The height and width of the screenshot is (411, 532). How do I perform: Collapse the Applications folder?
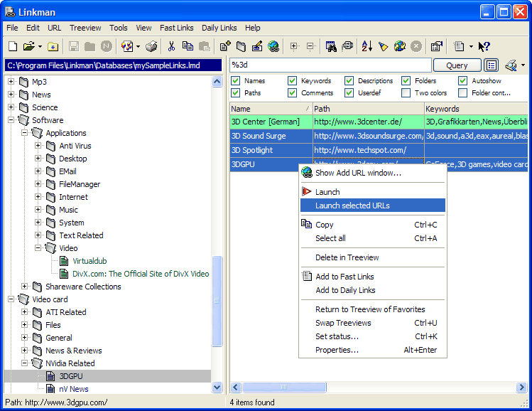24,133
